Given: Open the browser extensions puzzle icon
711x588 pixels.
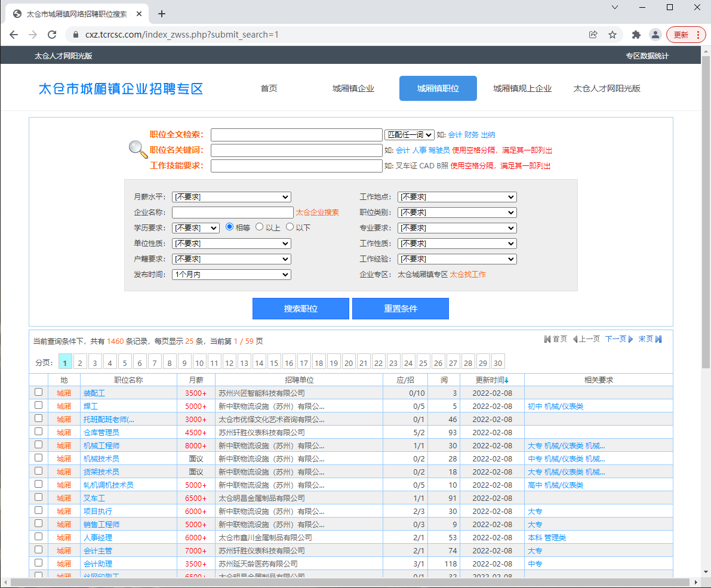Looking at the screenshot, I should click(636, 35).
